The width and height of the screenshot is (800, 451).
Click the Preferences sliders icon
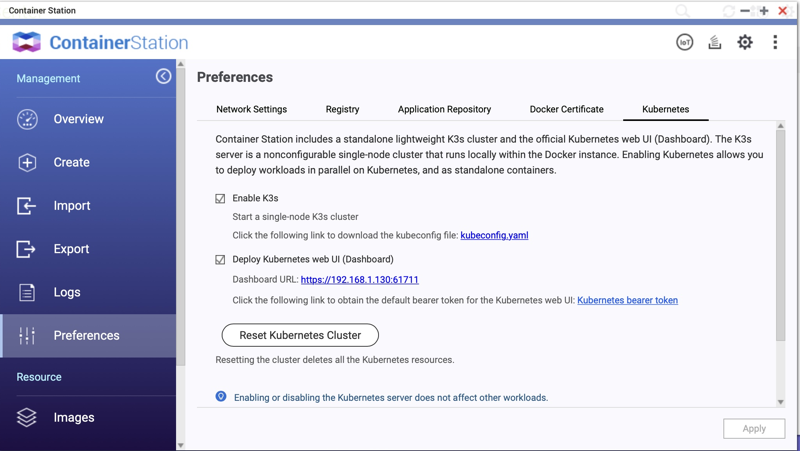coord(27,336)
